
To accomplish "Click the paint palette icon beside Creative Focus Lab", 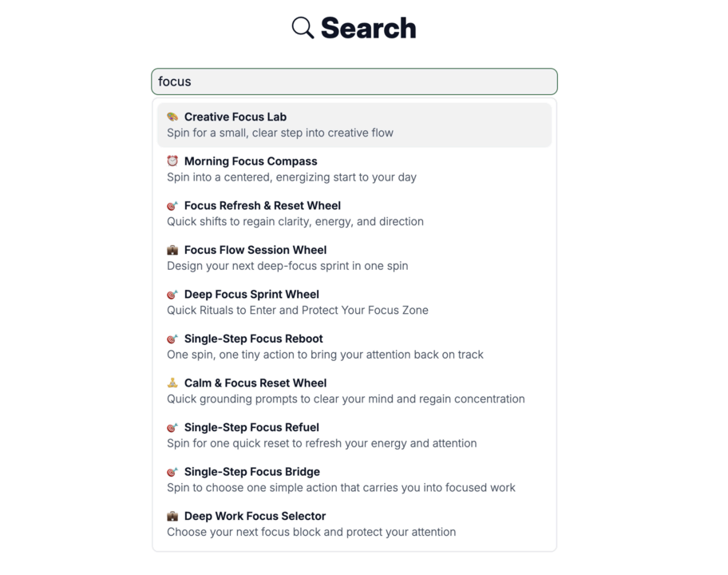I will pos(172,117).
